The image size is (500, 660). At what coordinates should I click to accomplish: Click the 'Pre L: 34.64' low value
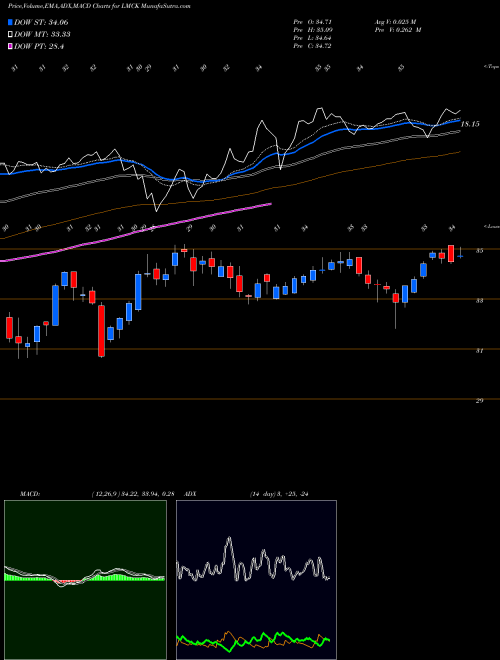(x=312, y=38)
